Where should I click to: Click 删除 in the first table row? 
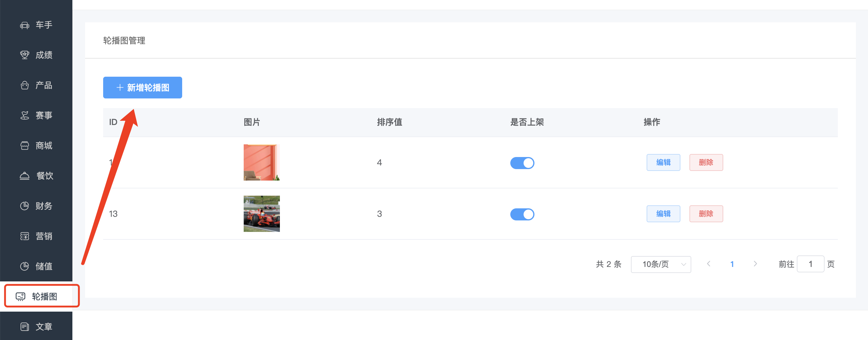click(x=706, y=162)
